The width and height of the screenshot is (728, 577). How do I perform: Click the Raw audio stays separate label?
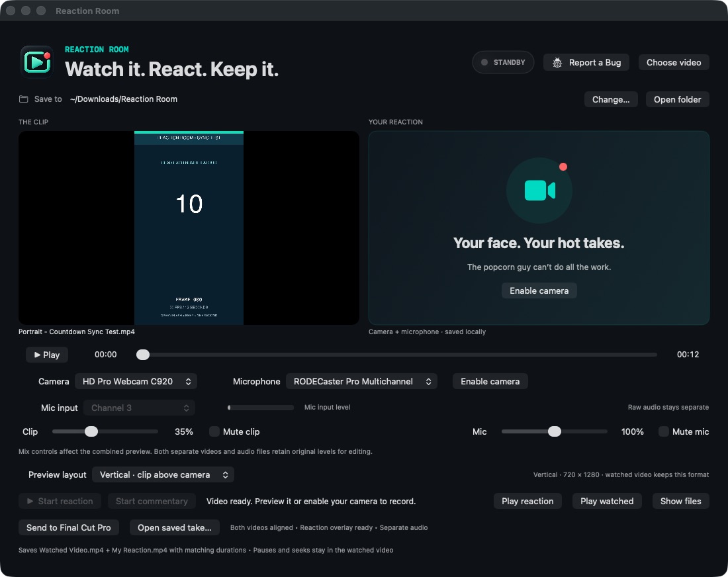(668, 407)
